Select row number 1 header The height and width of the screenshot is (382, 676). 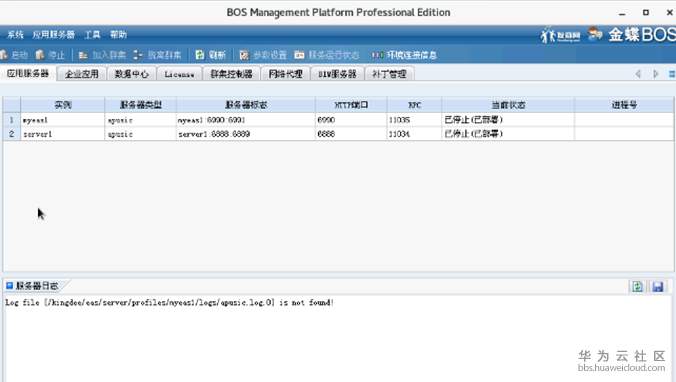[12, 120]
